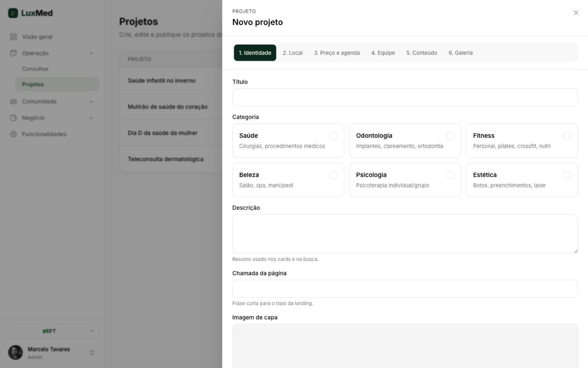This screenshot has width=588, height=368.
Task: Expand the Comunidade section chevron
Action: pos(91,102)
